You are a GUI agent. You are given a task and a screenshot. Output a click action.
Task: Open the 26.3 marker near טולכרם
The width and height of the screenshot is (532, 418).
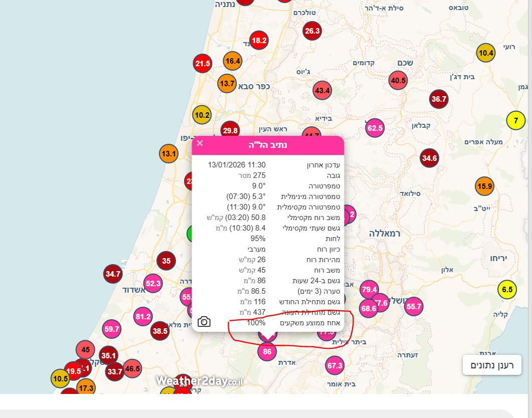point(312,31)
